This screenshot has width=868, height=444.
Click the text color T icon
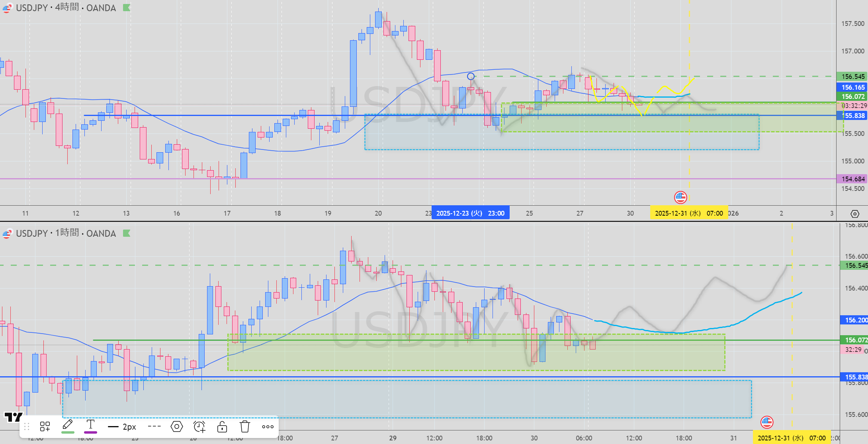click(x=90, y=426)
